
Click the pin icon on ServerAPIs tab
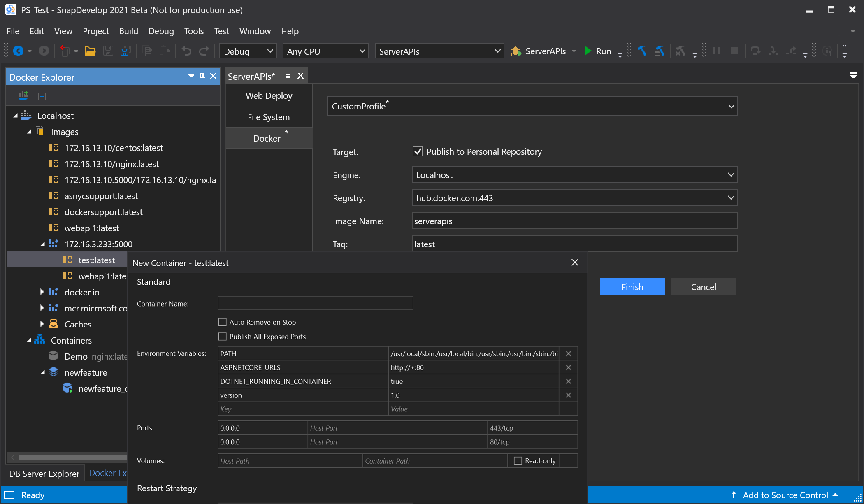coord(288,76)
